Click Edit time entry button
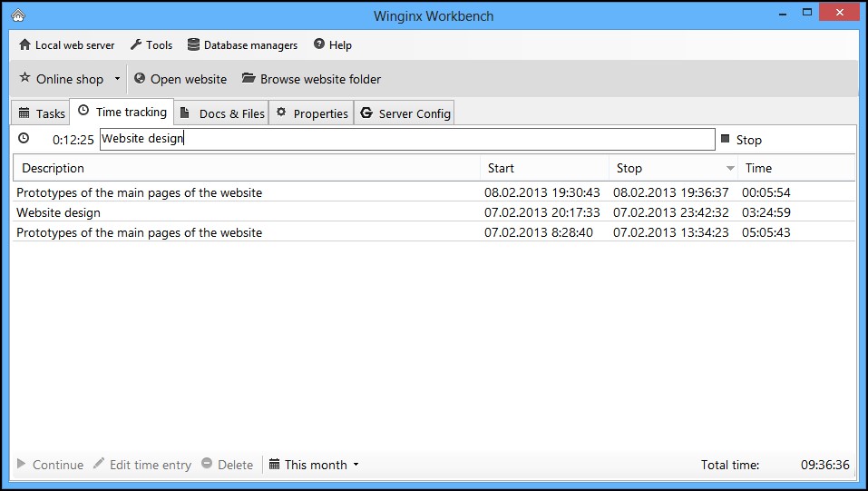Image resolution: width=868 pixels, height=491 pixels. coord(141,465)
